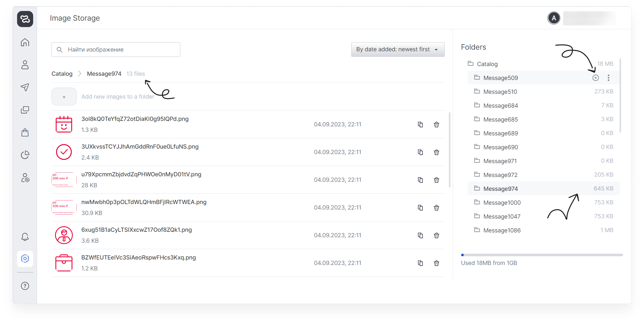Open thumbnail of nwMwbh0p3pOLTdWLQHmBFjlRcWTWEA.png
The image size is (644, 323).
[64, 208]
